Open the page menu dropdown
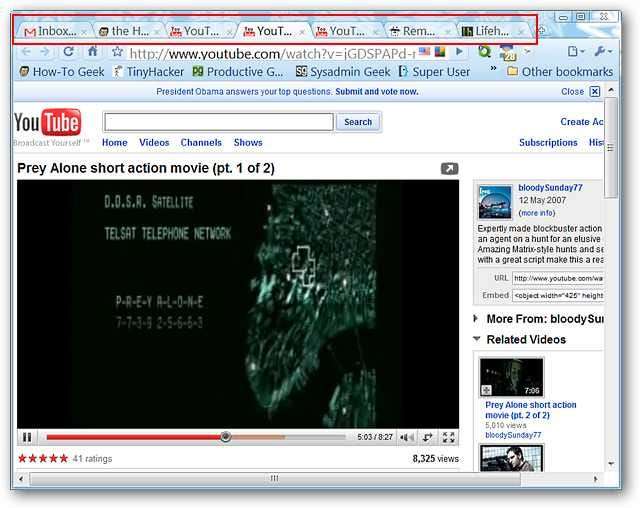Image resolution: width=640 pixels, height=508 pixels. 575,52
